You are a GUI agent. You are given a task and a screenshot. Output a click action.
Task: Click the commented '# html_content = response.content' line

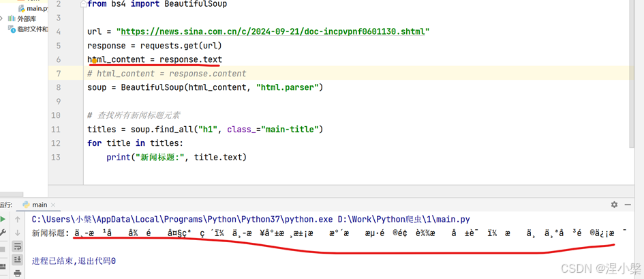167,74
